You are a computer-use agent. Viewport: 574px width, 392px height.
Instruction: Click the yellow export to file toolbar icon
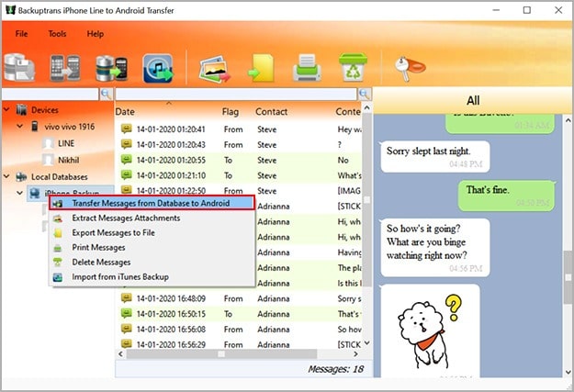pyautogui.click(x=263, y=67)
